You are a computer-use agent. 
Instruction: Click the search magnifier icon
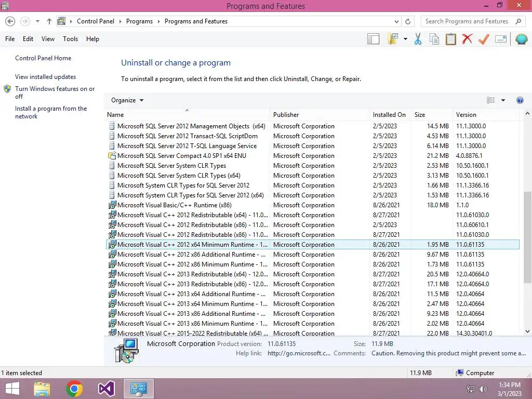pos(518,21)
